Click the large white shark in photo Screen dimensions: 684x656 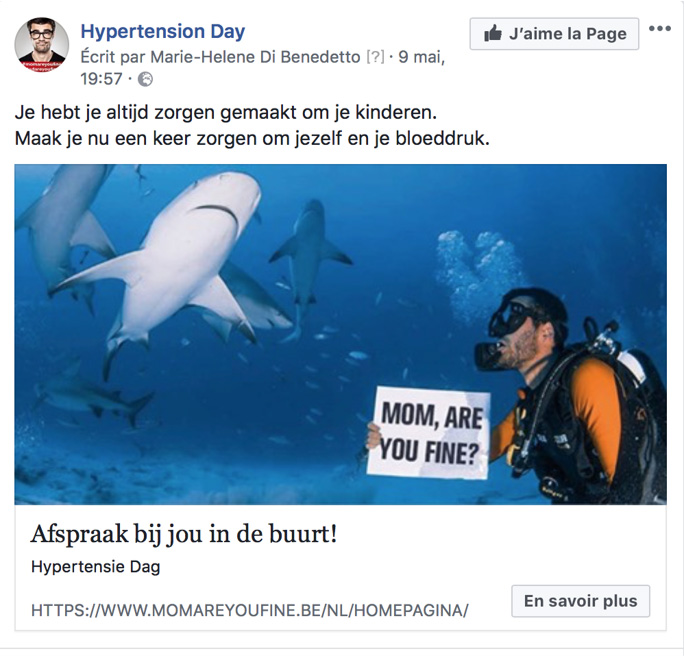coord(172,262)
